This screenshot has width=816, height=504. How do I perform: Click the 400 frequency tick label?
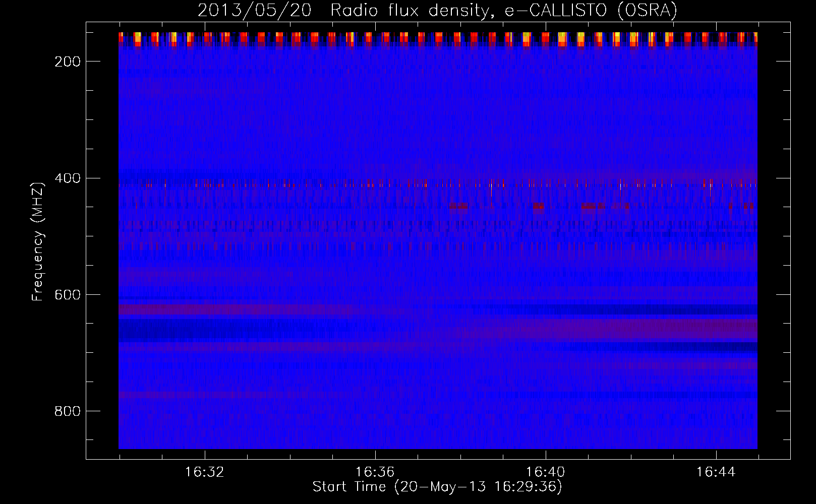(68, 178)
